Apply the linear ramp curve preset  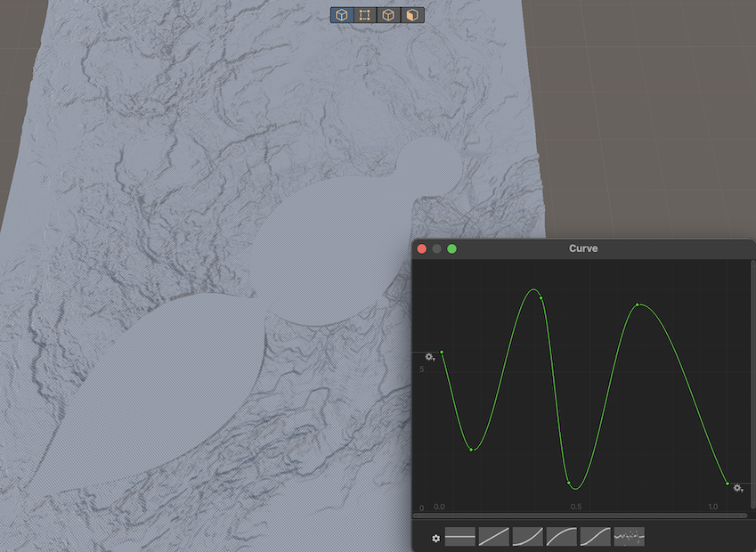[494, 537]
